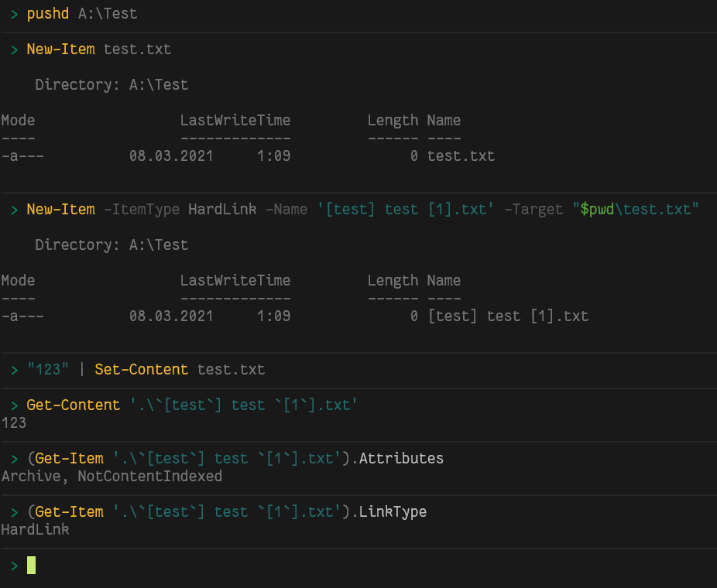Click the green cursor at the empty prompt

pos(31,565)
